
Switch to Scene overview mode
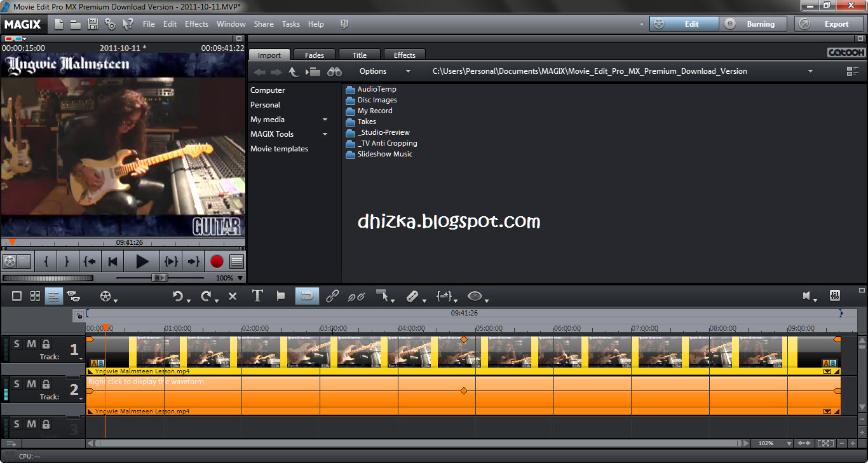[x=36, y=296]
